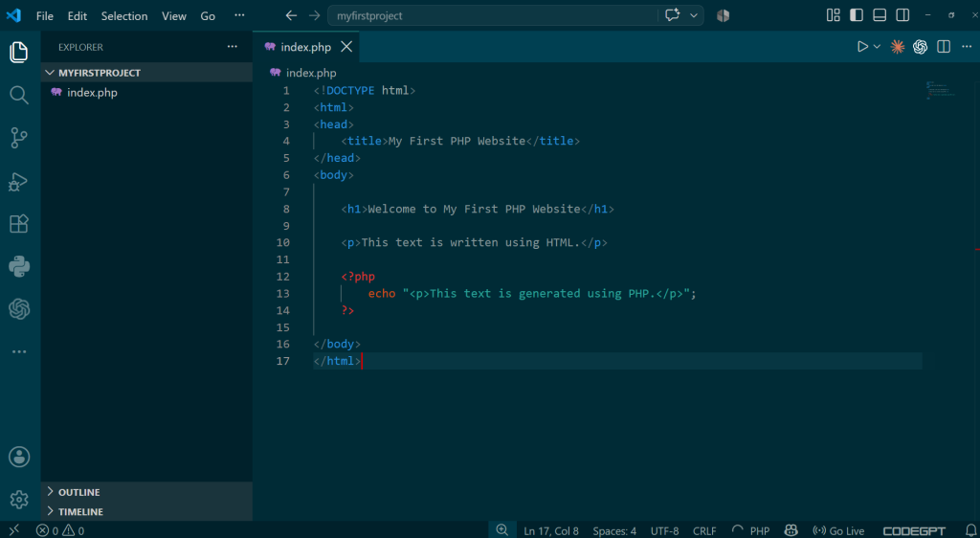Open the Source Control view
The width and height of the screenshot is (980, 538).
19,138
